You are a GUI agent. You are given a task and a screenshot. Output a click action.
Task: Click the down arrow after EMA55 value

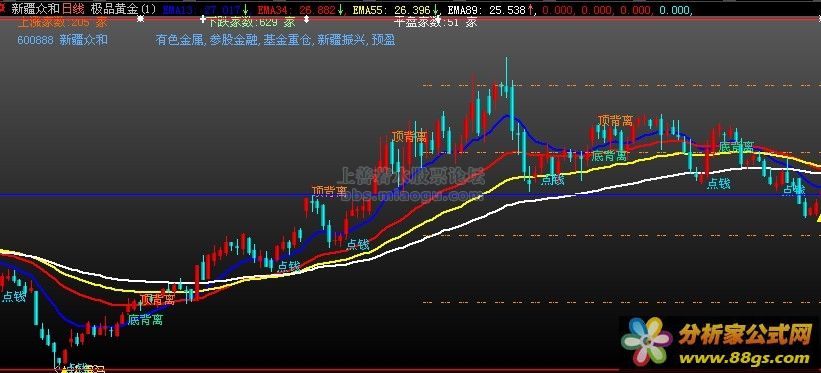point(435,9)
